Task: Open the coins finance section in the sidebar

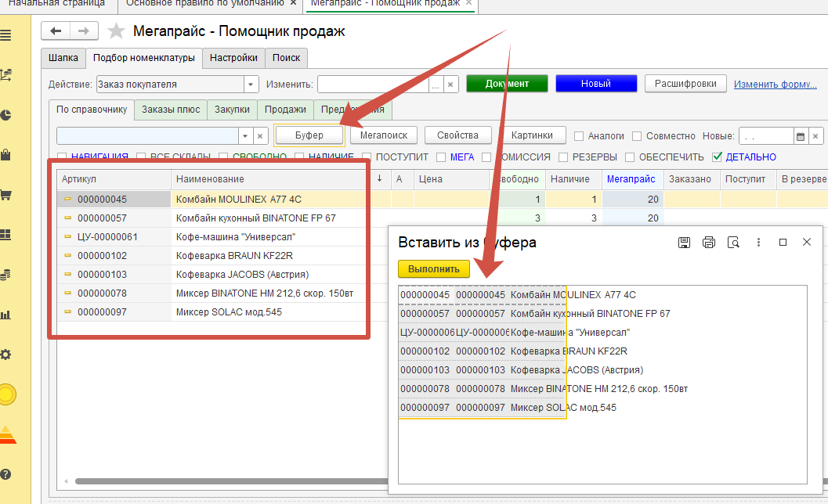Action: click(5, 275)
